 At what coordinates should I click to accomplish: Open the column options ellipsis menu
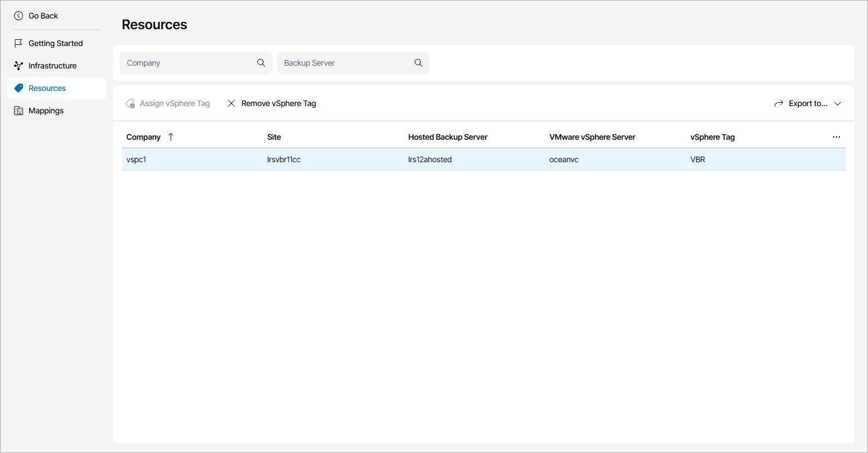tap(837, 137)
